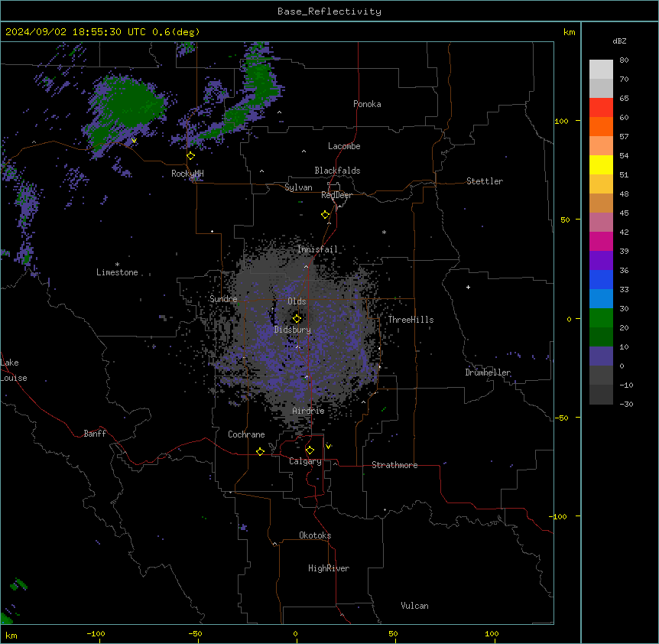Image resolution: width=659 pixels, height=644 pixels.
Task: Click the yellow diamond marker below Cochrane
Action: (260, 451)
